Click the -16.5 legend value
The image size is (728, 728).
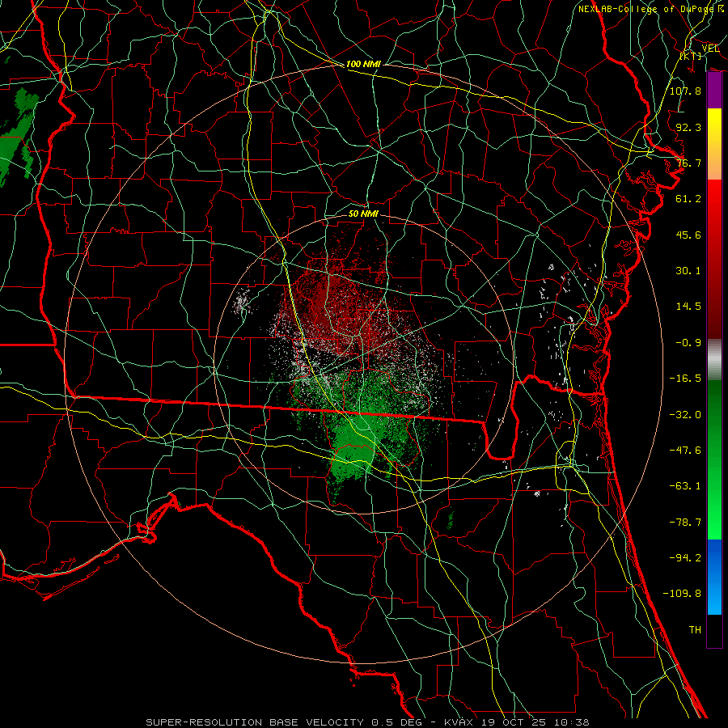[685, 379]
